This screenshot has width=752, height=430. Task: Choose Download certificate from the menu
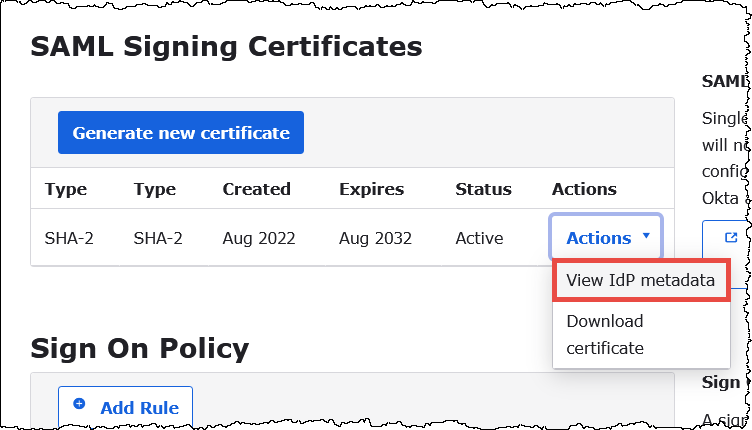tap(605, 335)
